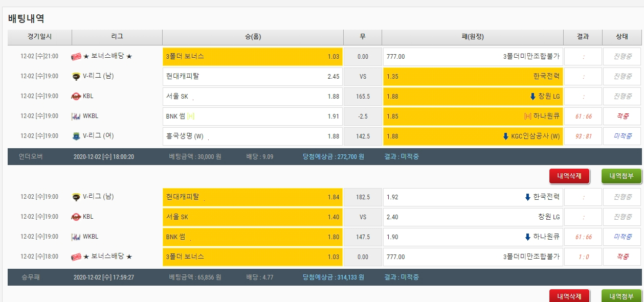Image resolution: width=644 pixels, height=302 pixels.
Task: Click the V-리그 (여) league logo icon
Action: coord(76,136)
